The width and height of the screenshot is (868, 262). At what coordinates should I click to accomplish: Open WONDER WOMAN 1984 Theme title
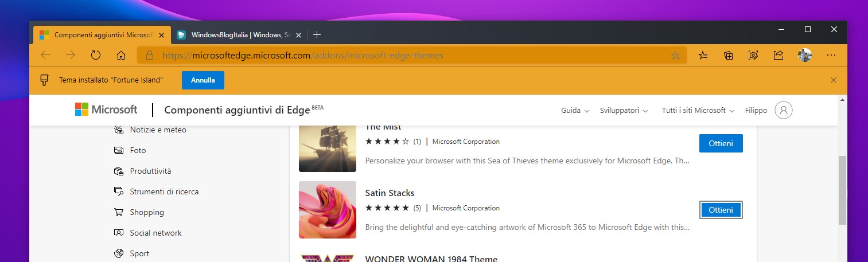tap(431, 259)
